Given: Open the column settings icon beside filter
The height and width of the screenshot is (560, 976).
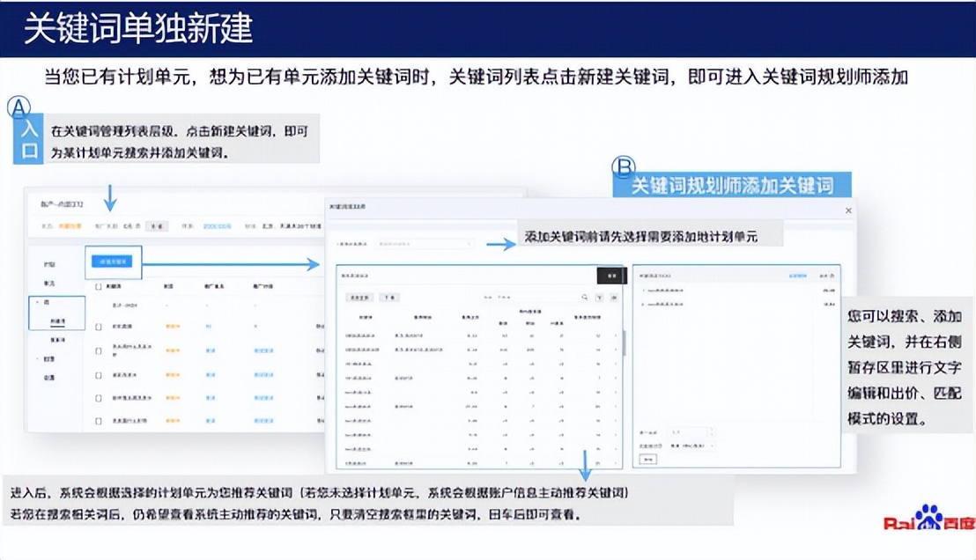Looking at the screenshot, I should point(614,298).
